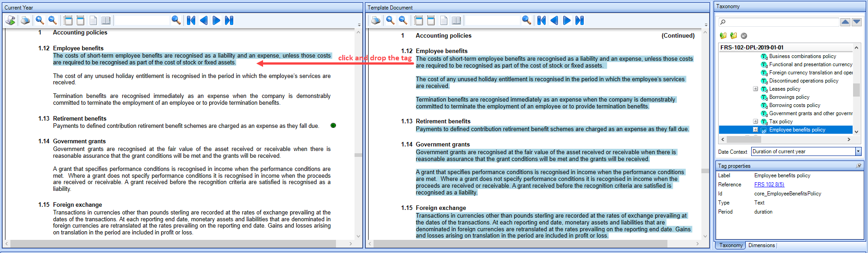Image resolution: width=868 pixels, height=253 pixels.
Task: Select two-page book view in Template Document pane
Action: click(x=456, y=20)
